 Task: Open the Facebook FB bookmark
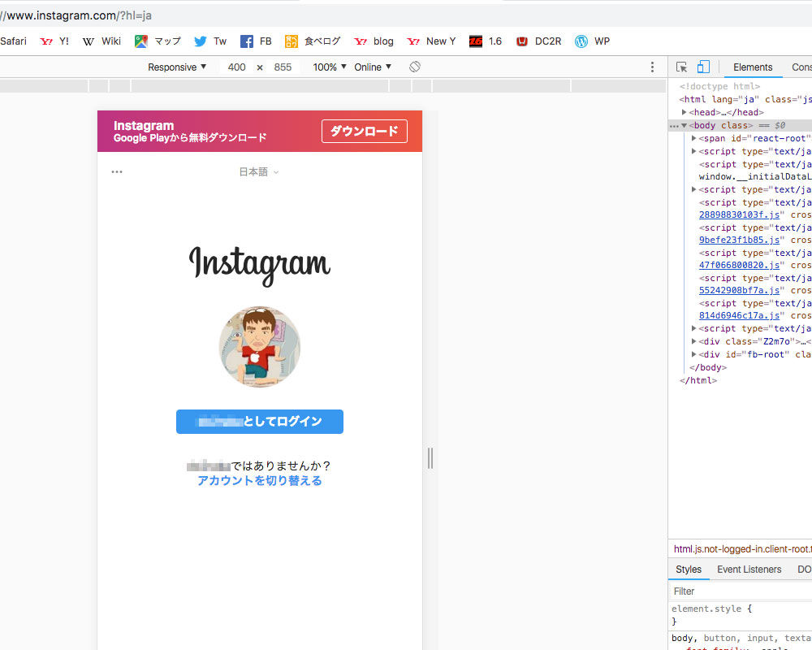pos(256,41)
